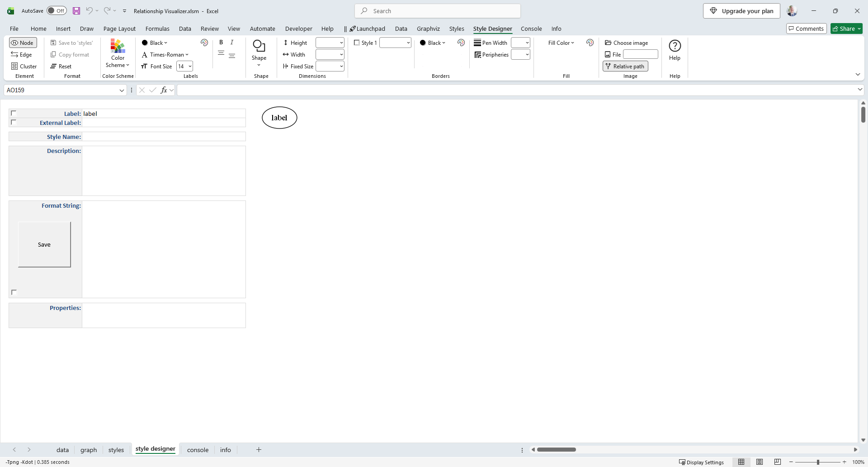This screenshot has width=868, height=467.
Task: Open Display Settings in status bar
Action: click(x=702, y=462)
